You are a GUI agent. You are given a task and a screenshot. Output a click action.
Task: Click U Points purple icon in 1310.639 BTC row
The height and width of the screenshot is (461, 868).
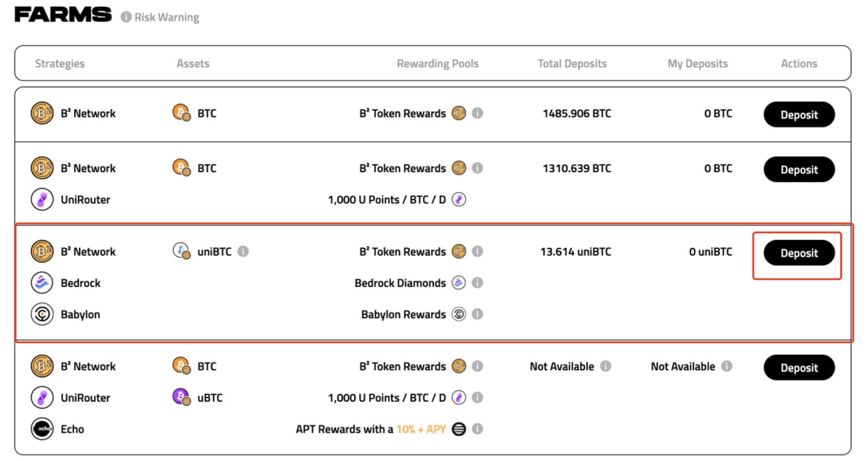pyautogui.click(x=459, y=199)
